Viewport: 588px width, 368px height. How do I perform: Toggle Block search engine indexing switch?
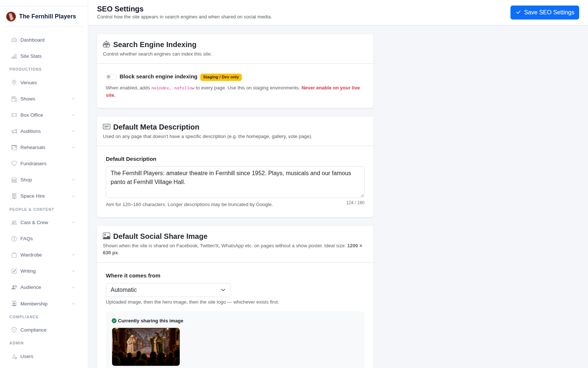click(x=111, y=77)
